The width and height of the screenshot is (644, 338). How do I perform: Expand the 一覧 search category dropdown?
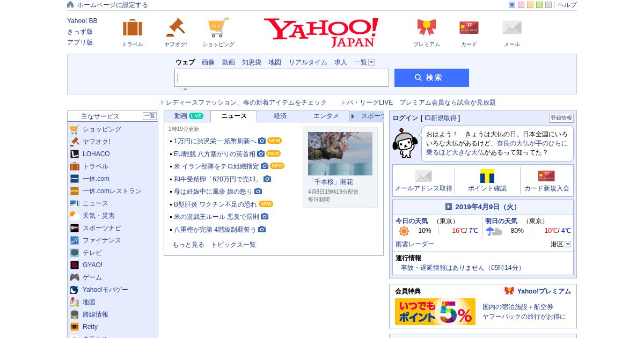click(371, 62)
